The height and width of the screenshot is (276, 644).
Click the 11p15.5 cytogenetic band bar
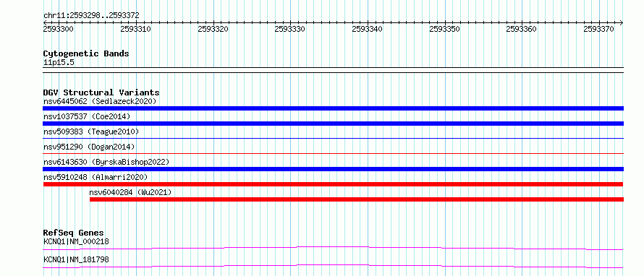tap(333, 70)
